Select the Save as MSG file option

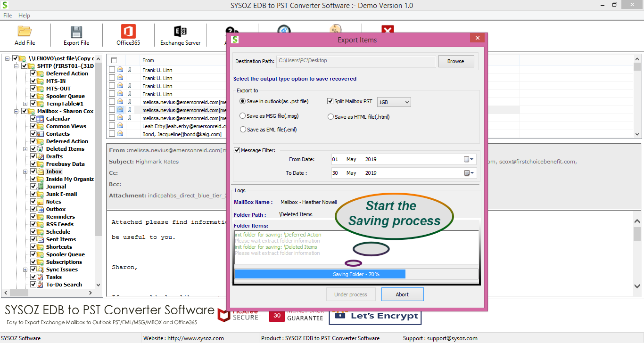[243, 116]
